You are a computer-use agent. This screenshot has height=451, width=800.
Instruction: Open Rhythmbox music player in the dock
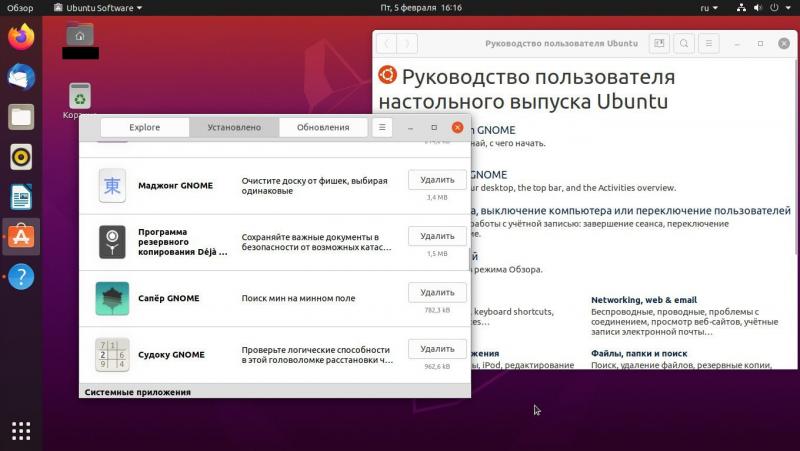(x=21, y=157)
